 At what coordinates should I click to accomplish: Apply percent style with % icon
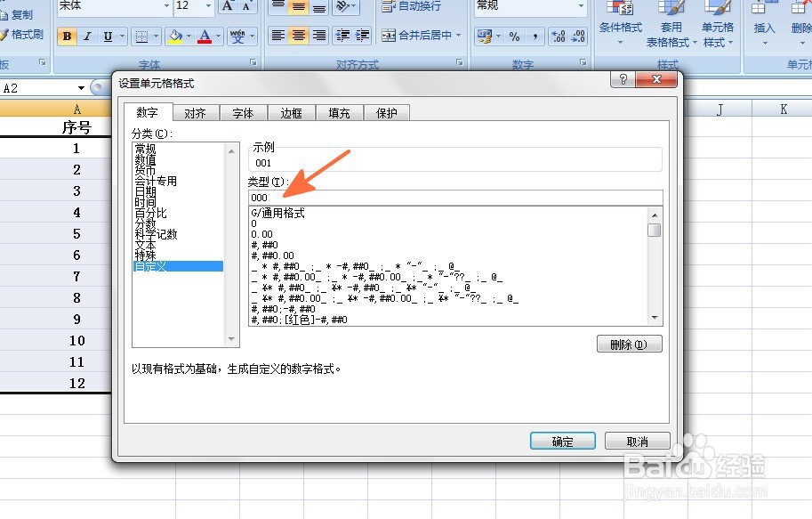pyautogui.click(x=514, y=36)
